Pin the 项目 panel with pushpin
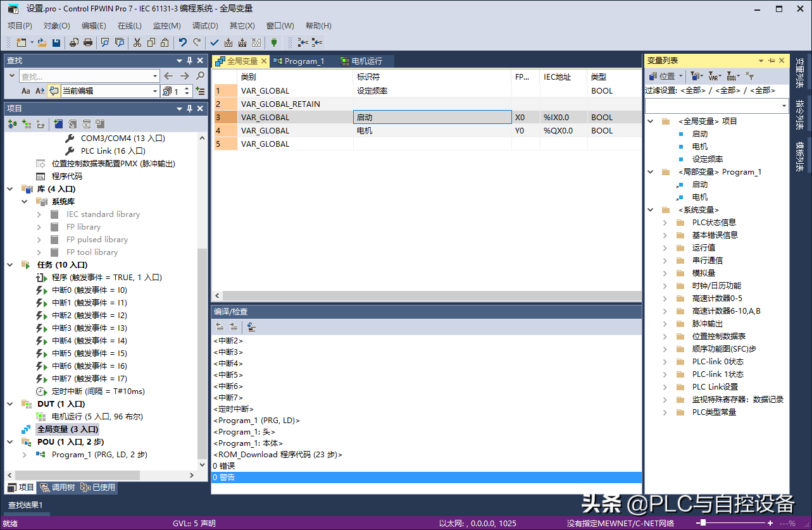 pos(189,109)
